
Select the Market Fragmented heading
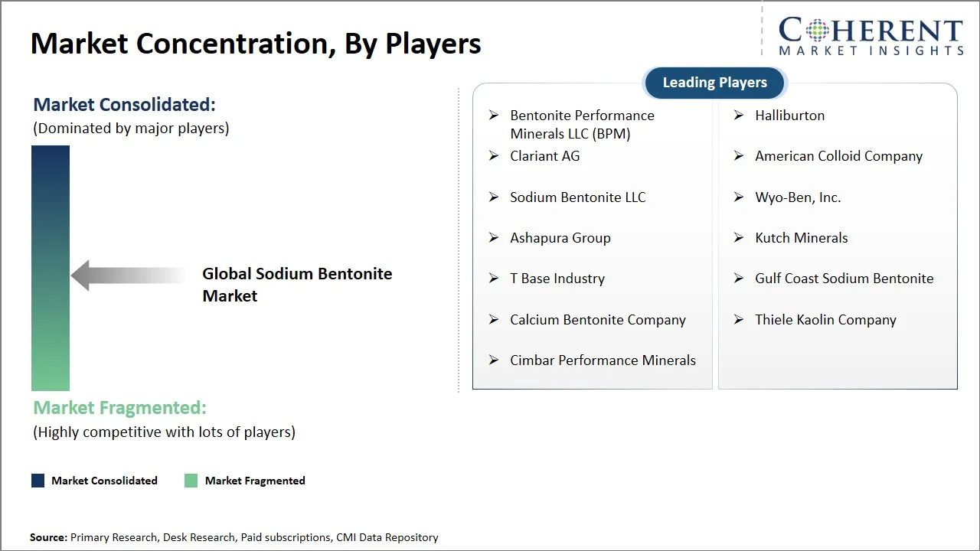(119, 408)
